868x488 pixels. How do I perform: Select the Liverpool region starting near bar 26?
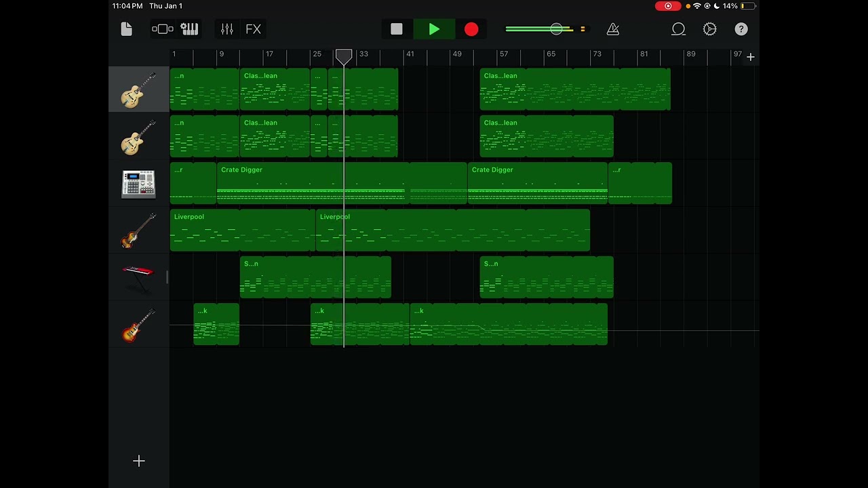pos(453,230)
